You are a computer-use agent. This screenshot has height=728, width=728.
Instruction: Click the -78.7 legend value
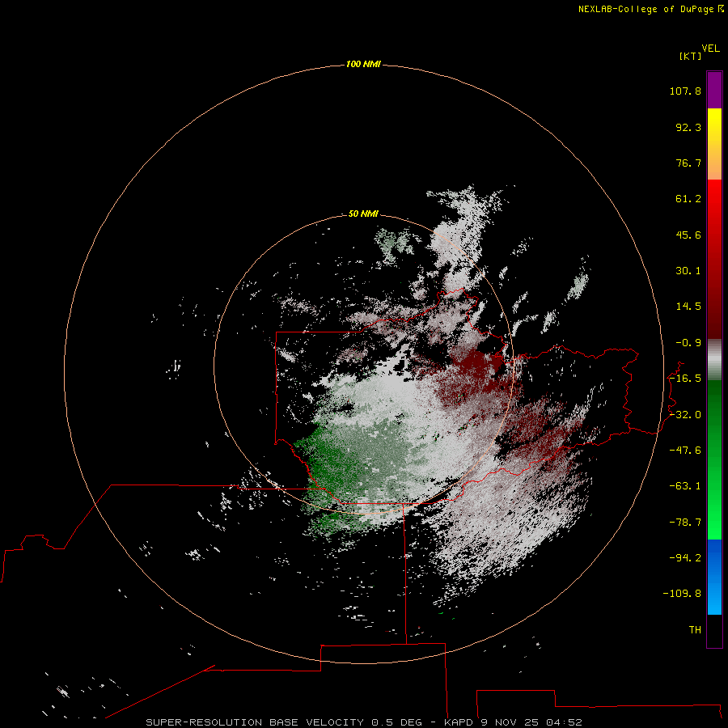(685, 523)
